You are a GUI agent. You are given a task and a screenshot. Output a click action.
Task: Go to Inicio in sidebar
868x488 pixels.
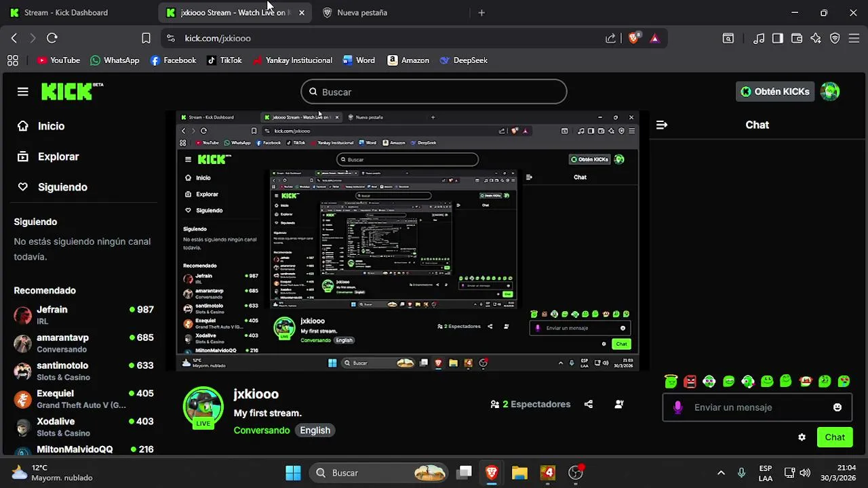tap(42, 126)
